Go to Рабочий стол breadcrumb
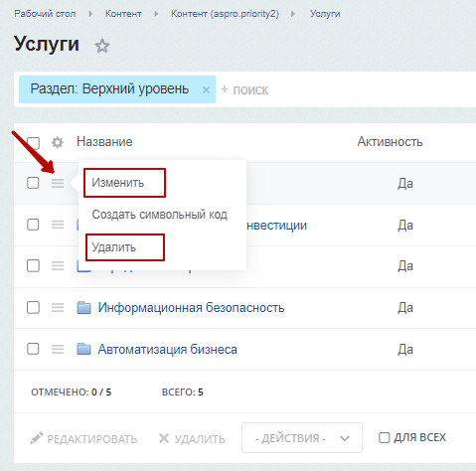This screenshot has width=476, height=471. pos(45,14)
